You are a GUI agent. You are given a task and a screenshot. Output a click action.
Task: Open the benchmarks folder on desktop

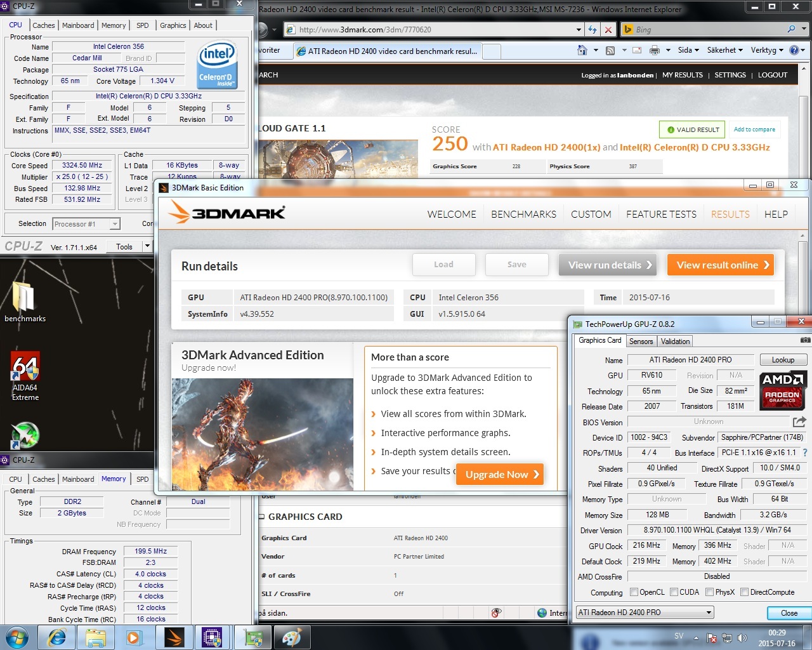(24, 301)
